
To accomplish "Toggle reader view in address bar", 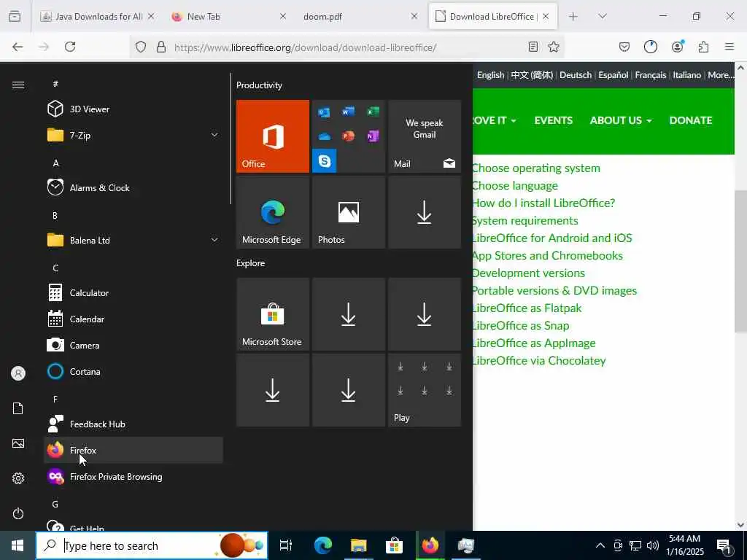I will coord(533,47).
